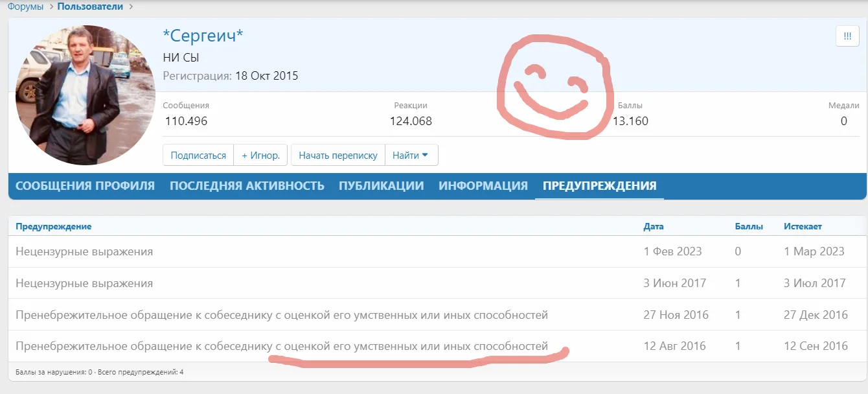This screenshot has height=394, width=868.
Task: Select the Предупреждения tab
Action: point(599,186)
